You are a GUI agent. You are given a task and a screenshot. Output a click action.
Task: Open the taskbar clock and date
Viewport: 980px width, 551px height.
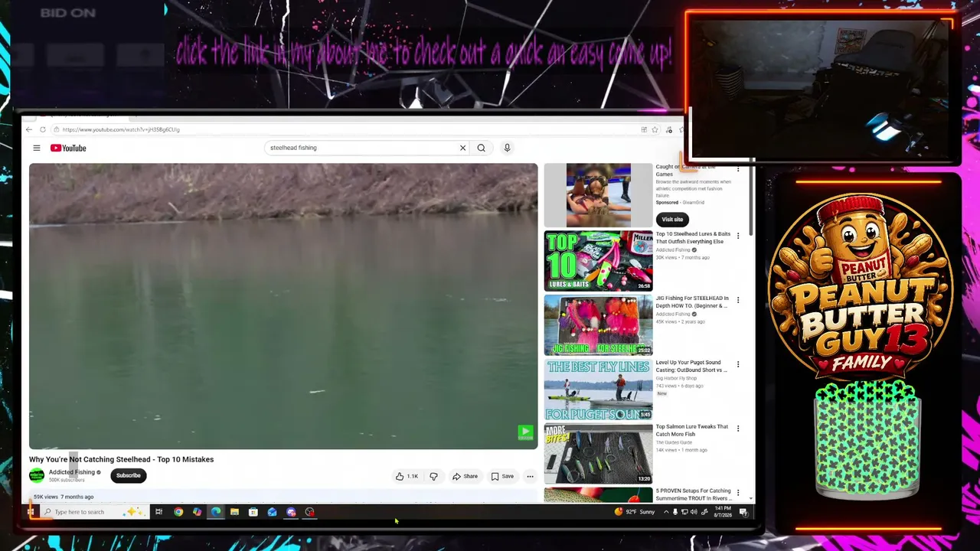[x=723, y=512]
